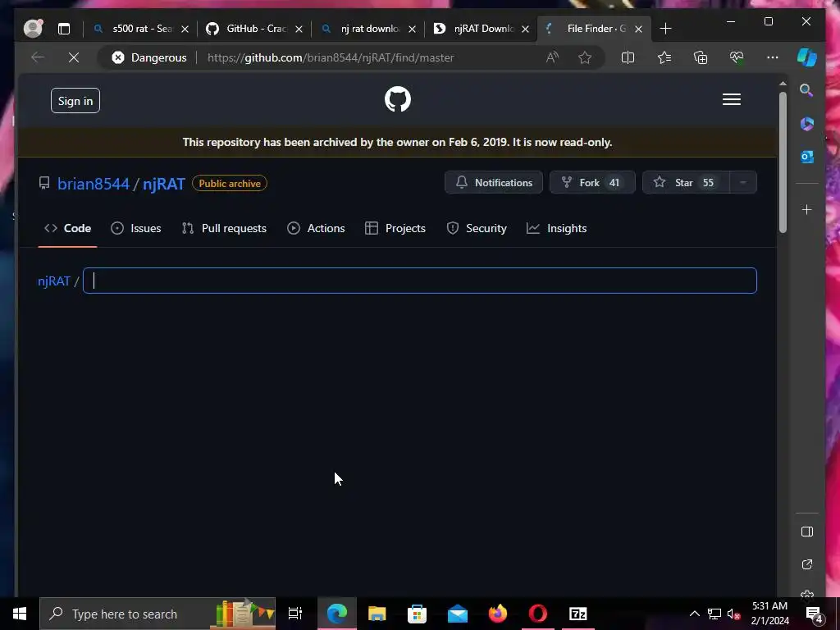The image size is (840, 630).
Task: Click the GitHub Octocat logo
Action: coord(398,99)
